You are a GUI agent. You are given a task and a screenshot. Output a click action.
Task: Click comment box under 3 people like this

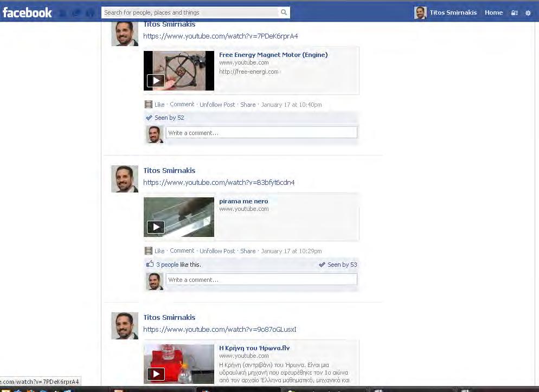click(261, 279)
